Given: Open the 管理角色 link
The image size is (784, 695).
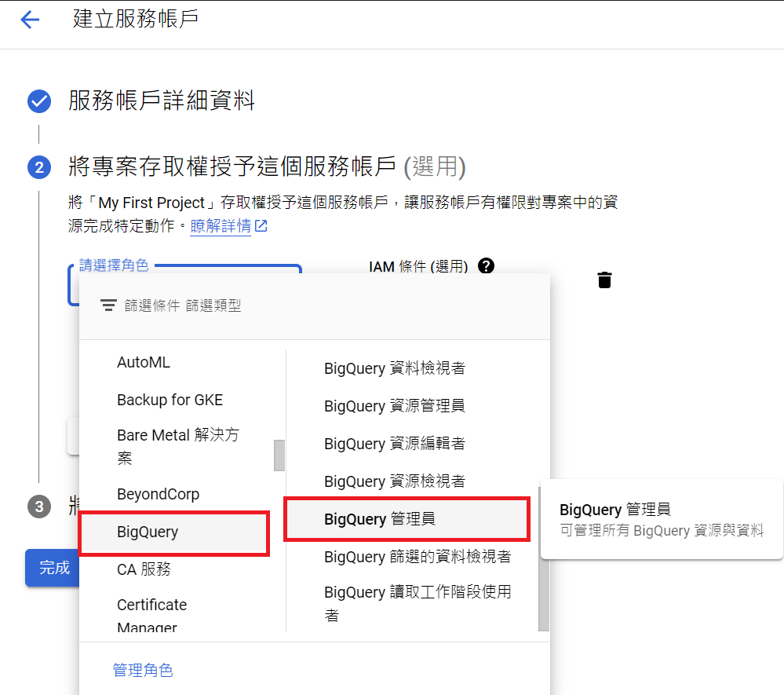Looking at the screenshot, I should (143, 670).
